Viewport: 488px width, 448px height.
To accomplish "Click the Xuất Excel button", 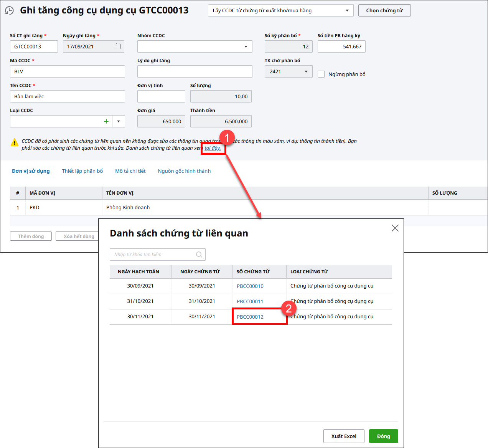I will [x=344, y=436].
